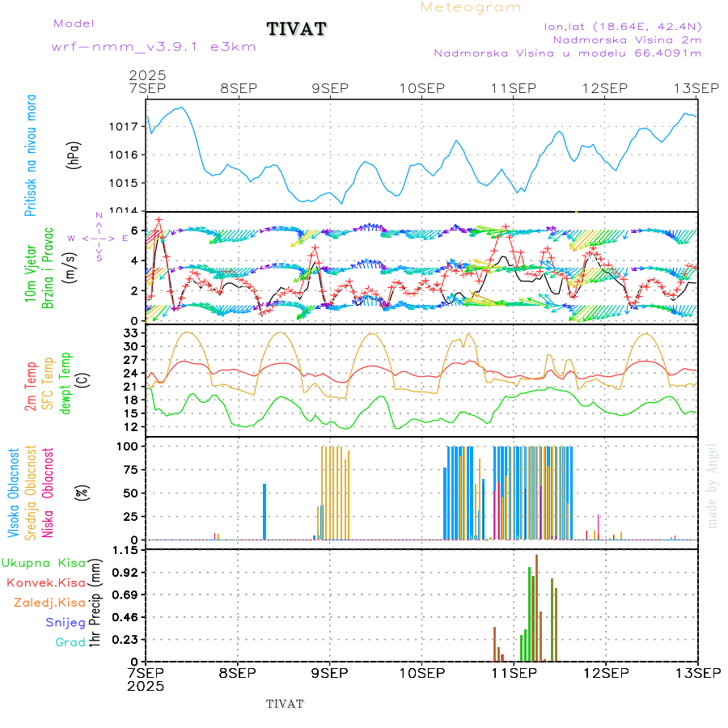
Task: Click the lon,lat coordinates label
Action: (x=623, y=26)
